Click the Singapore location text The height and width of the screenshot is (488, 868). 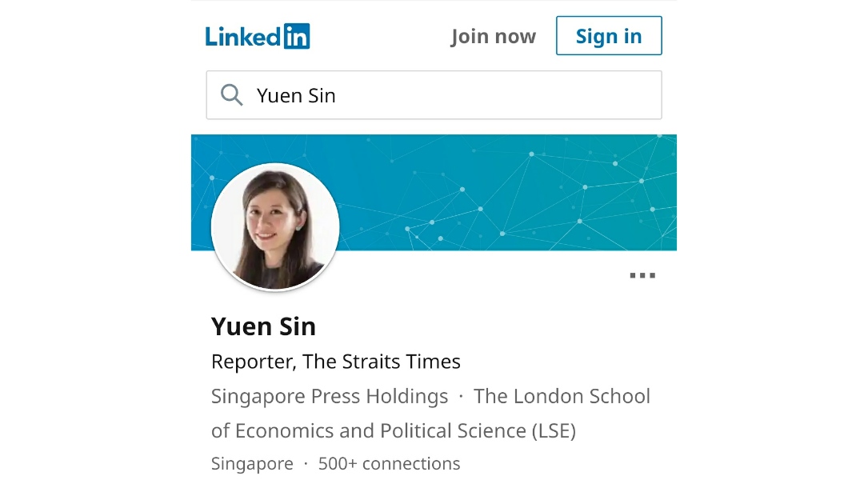252,463
